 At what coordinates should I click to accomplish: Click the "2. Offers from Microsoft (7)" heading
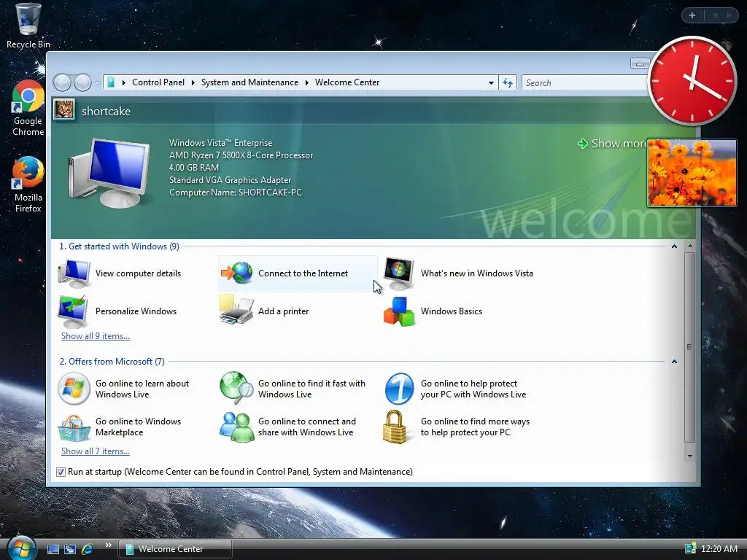point(112,362)
